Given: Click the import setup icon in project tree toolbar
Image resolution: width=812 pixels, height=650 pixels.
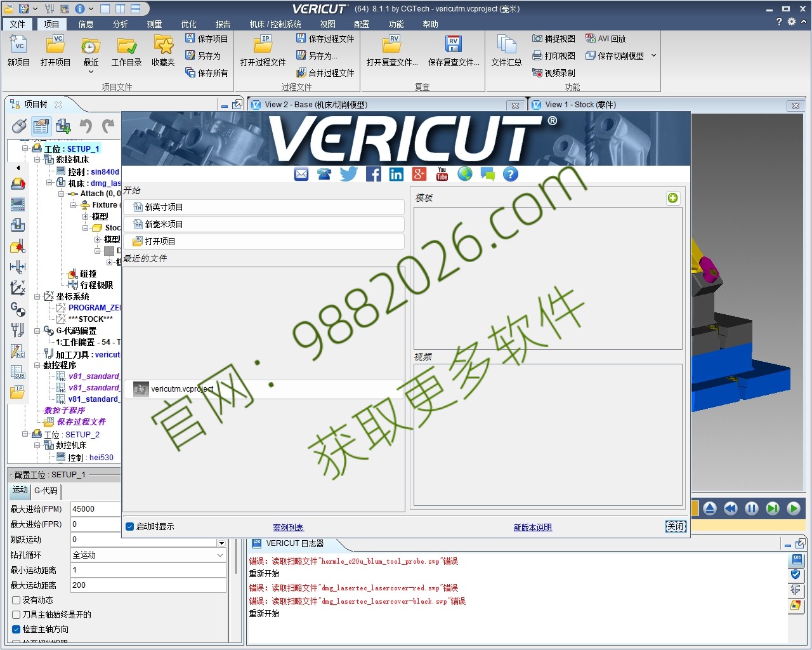Looking at the screenshot, I should tap(63, 126).
